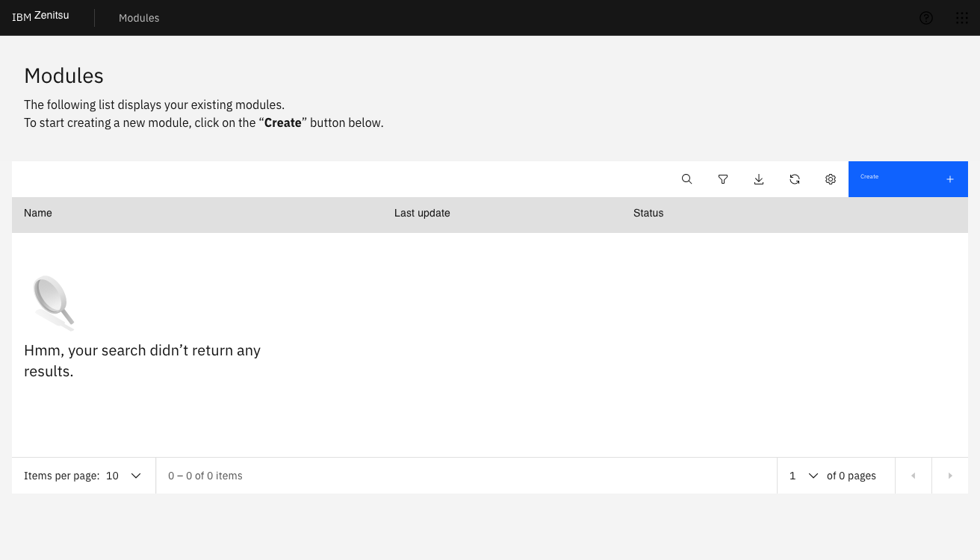
Task: Open table settings via the gear icon
Action: 831,179
